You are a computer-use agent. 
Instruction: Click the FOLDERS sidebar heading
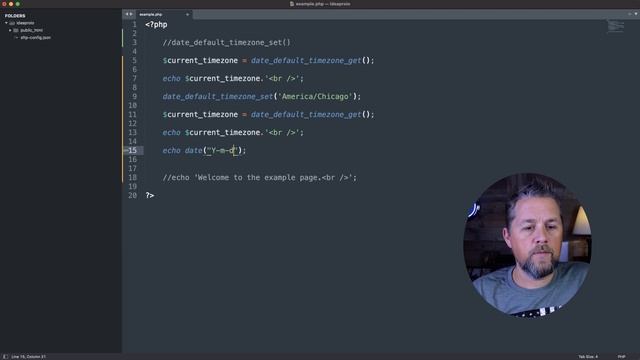tap(15, 16)
